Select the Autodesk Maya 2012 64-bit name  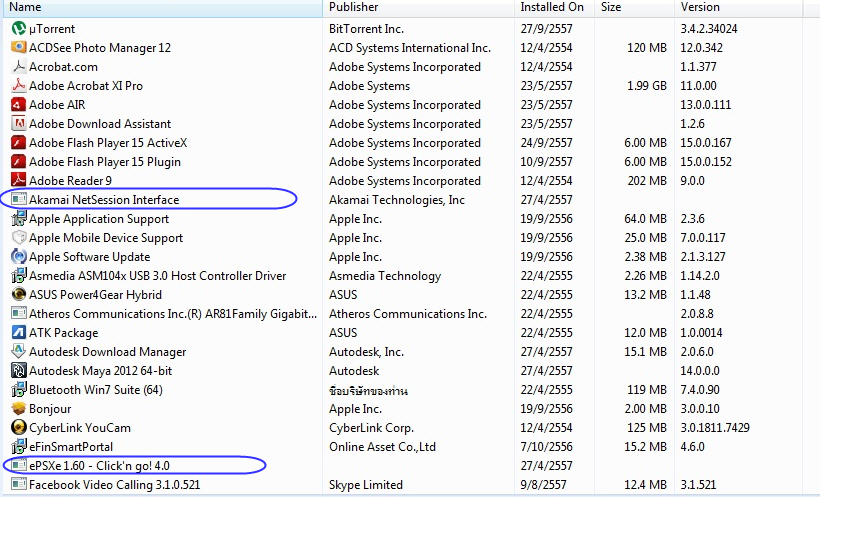(100, 371)
